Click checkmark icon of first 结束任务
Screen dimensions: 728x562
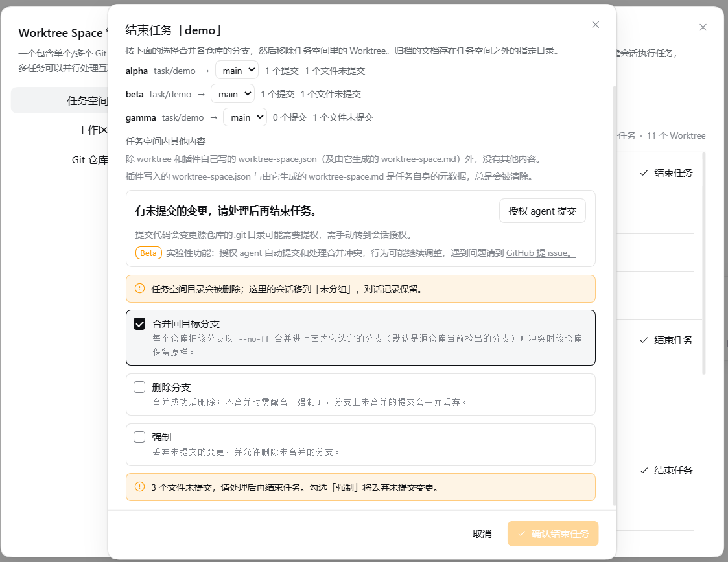pyautogui.click(x=644, y=173)
